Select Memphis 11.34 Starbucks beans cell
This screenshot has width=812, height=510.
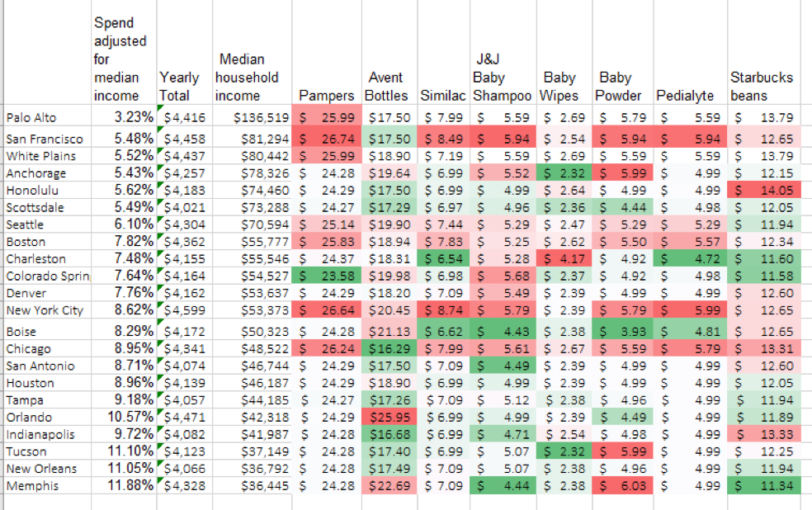764,484
